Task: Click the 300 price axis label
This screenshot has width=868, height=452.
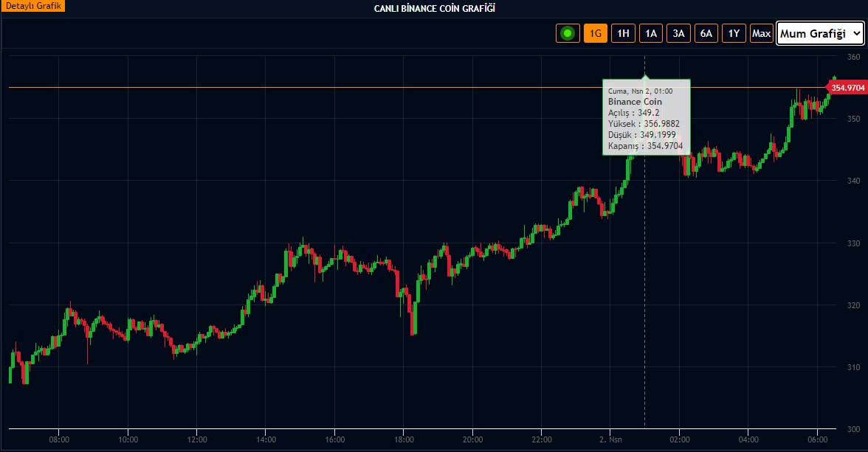Action: click(853, 429)
